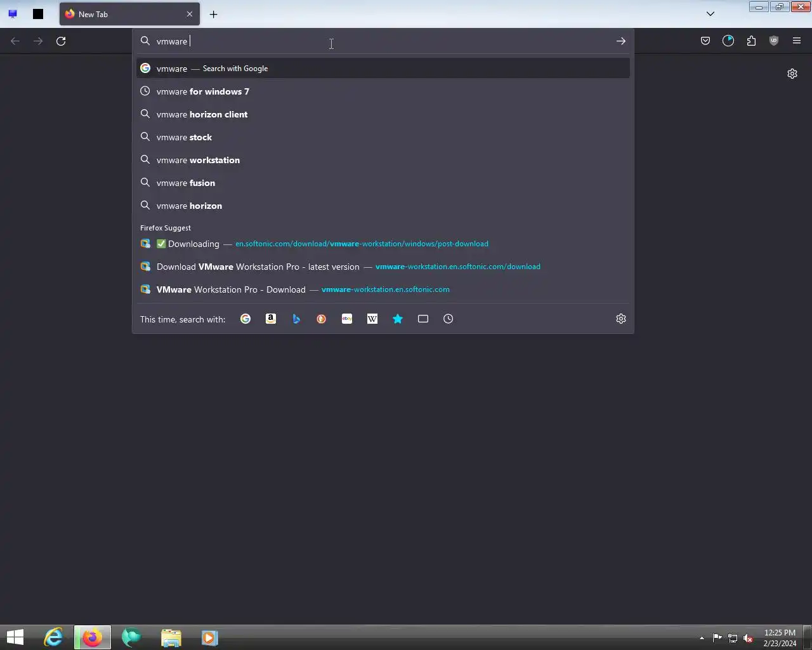Show hidden system tray icons arrow
This screenshot has width=812, height=650.
702,638
